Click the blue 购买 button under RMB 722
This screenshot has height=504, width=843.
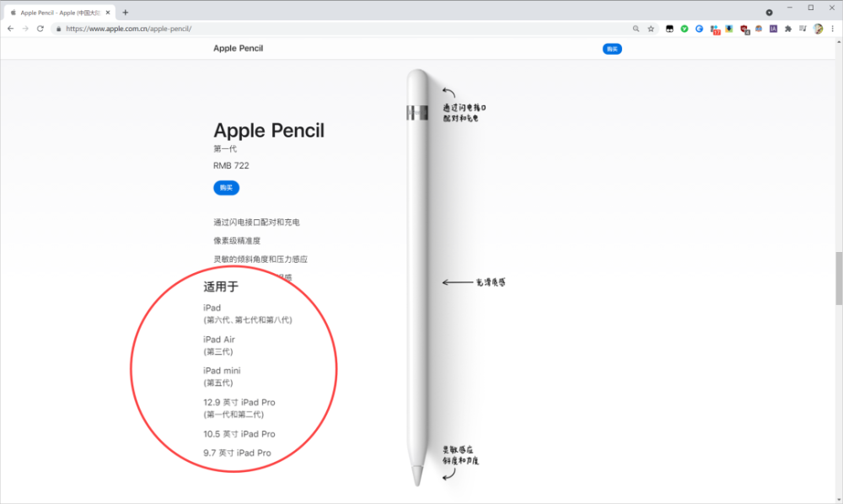[x=226, y=188]
